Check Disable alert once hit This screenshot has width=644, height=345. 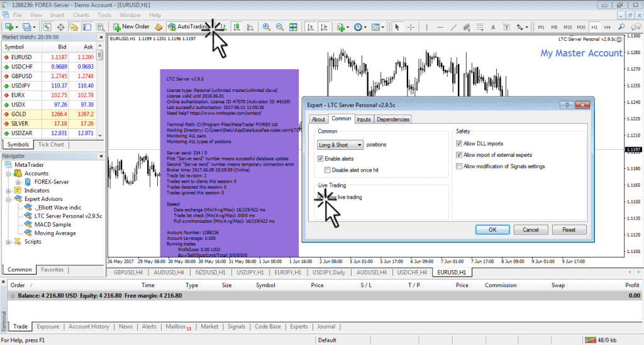(327, 170)
